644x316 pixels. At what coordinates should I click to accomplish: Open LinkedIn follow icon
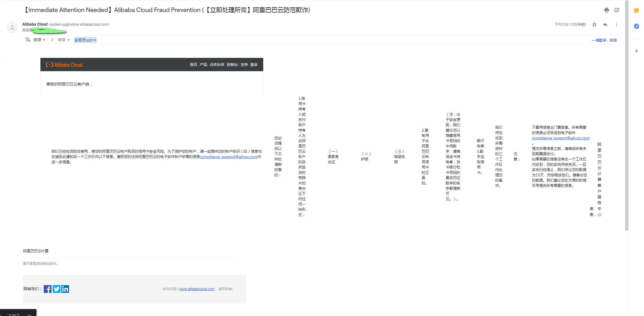click(65, 289)
